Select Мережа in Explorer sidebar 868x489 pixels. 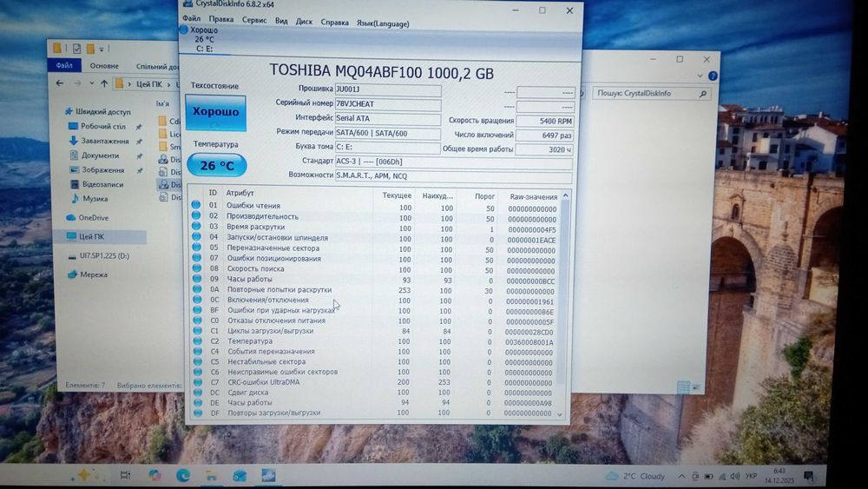[88, 274]
